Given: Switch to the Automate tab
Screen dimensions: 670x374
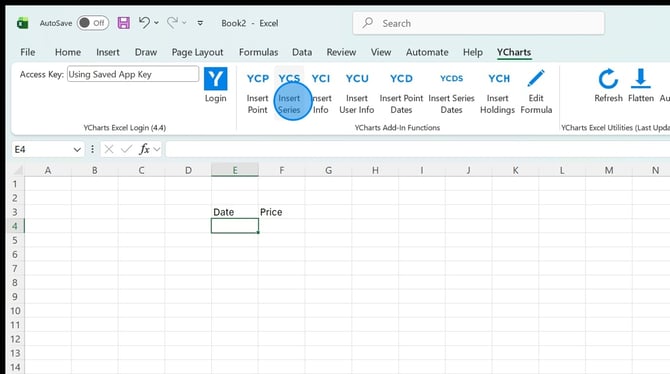Looking at the screenshot, I should click(427, 52).
